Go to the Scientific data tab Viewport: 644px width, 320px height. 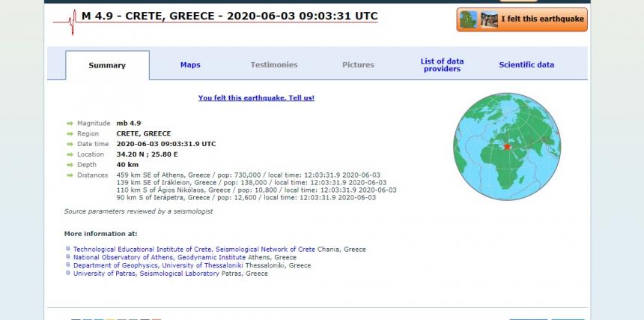tap(526, 65)
